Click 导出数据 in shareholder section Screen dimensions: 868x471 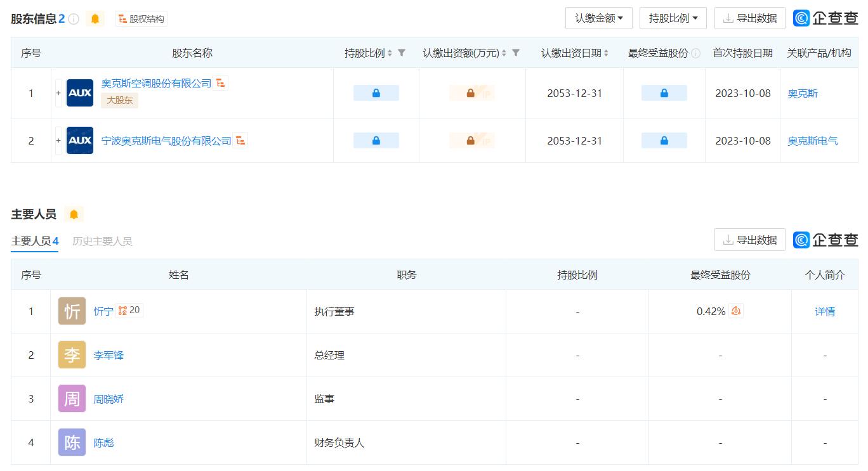click(x=750, y=18)
